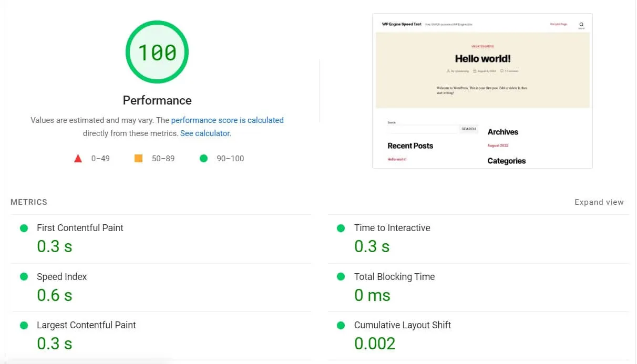
Task: Click the red triangle 0–49 legend icon
Action: pos(78,158)
